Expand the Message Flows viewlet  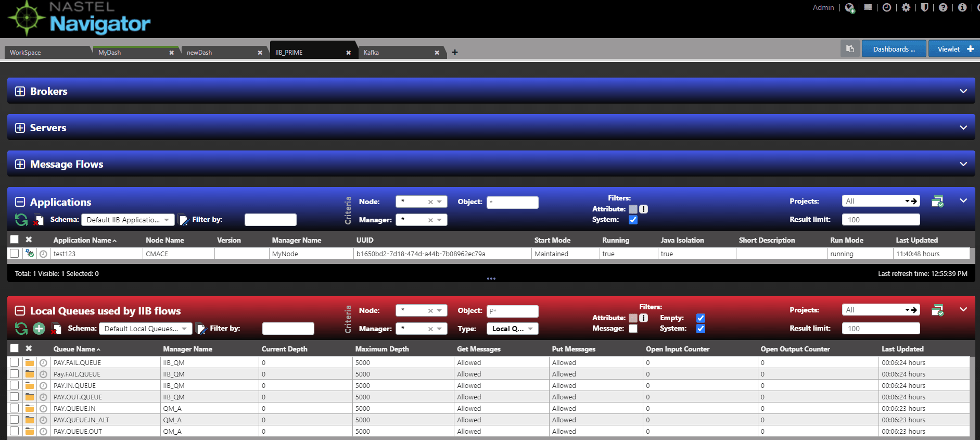(x=20, y=165)
